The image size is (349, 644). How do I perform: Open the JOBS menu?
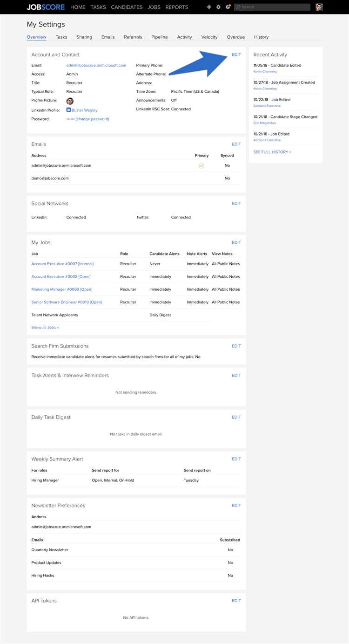[x=154, y=7]
